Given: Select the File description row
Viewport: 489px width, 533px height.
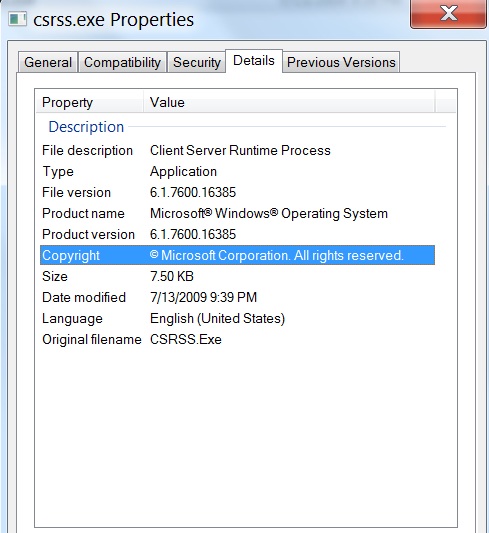Looking at the screenshot, I should click(237, 150).
